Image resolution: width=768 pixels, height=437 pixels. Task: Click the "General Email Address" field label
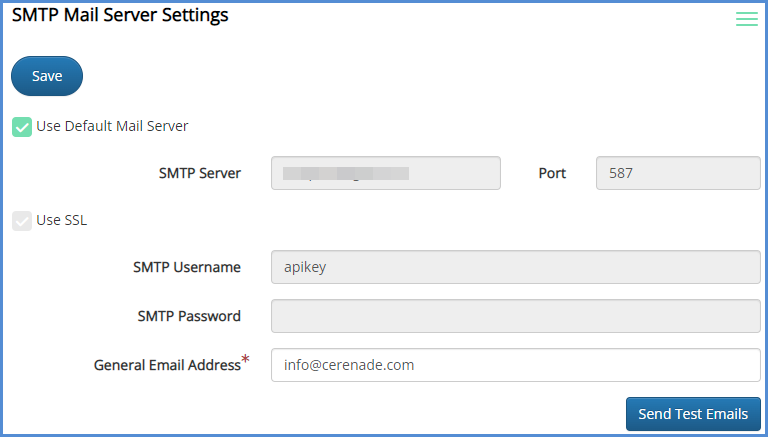[x=167, y=366]
